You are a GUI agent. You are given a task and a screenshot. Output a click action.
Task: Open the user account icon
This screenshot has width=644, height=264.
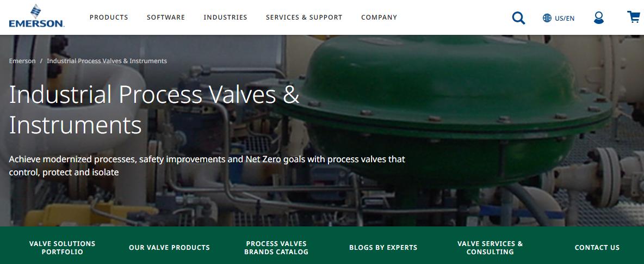(x=599, y=17)
